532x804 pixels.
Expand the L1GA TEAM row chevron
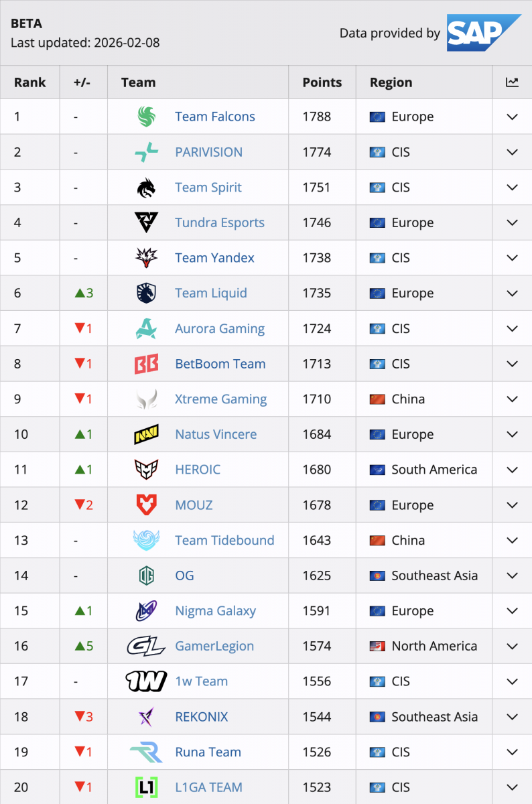pos(512,787)
